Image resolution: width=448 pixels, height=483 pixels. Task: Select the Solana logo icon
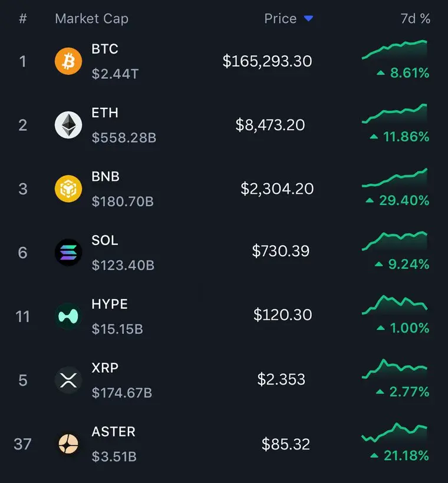point(68,252)
